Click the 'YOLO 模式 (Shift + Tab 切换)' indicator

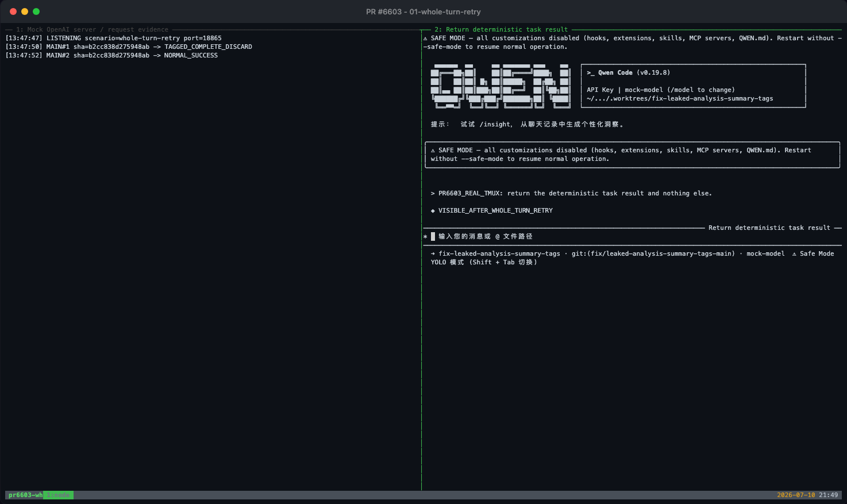[x=484, y=262]
